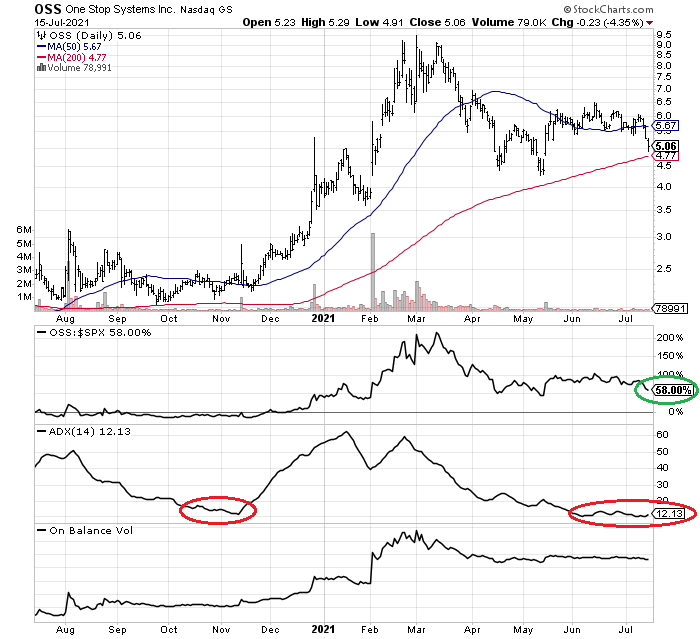The height and width of the screenshot is (639, 700).
Task: Click the candlestick icon before OSS (Daily)
Action: coord(42,35)
